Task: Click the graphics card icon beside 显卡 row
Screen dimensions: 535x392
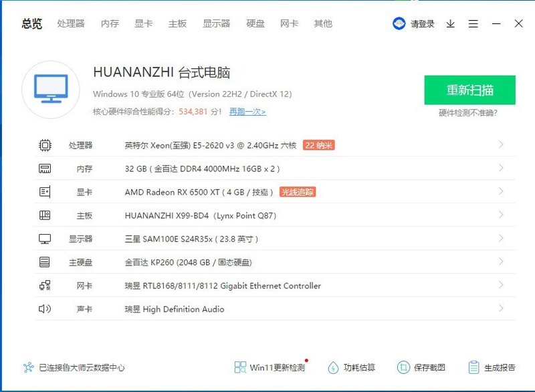Action: (x=45, y=192)
